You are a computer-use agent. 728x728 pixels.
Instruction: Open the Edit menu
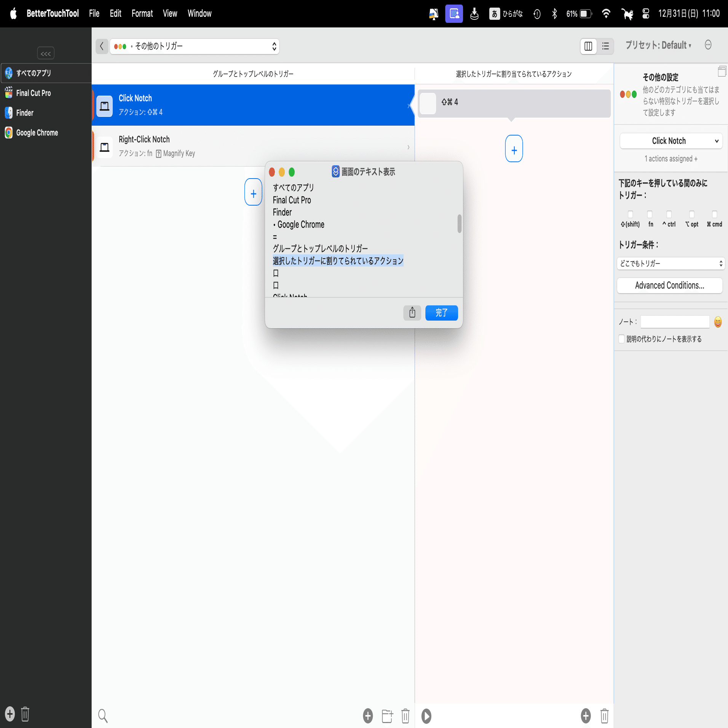115,14
